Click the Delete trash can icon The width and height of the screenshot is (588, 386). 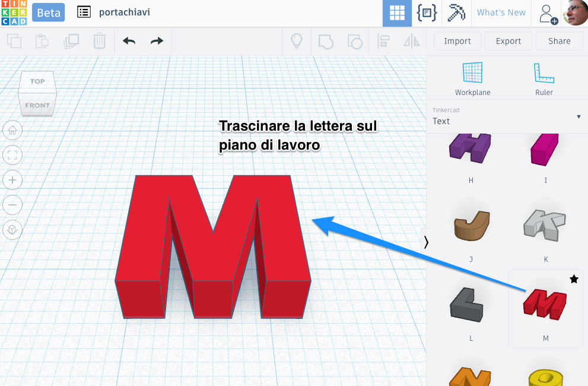pyautogui.click(x=99, y=41)
